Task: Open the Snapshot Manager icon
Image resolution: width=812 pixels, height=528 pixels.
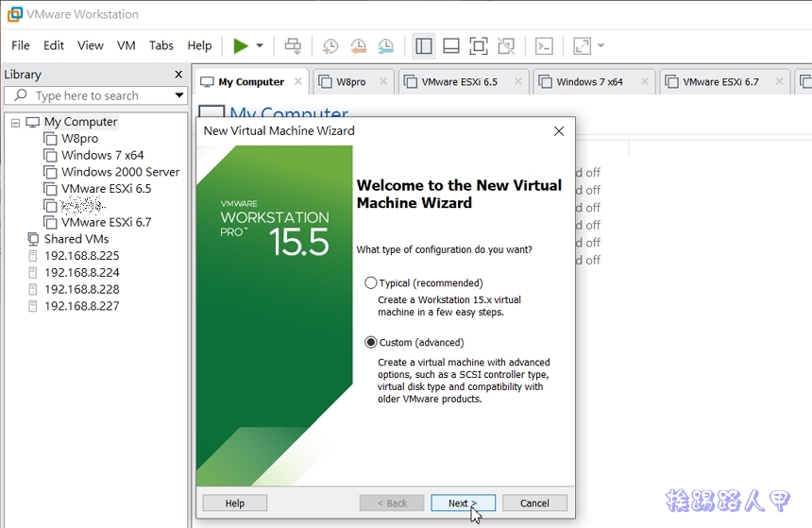Action: 386,45
